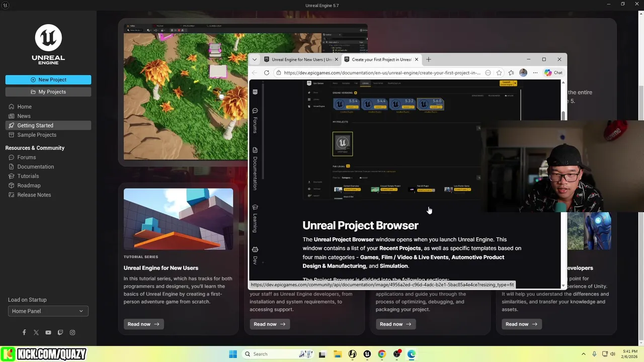This screenshot has height=362, width=644.
Task: Click Read now under Unreal Engine for New Users
Action: pos(143,324)
